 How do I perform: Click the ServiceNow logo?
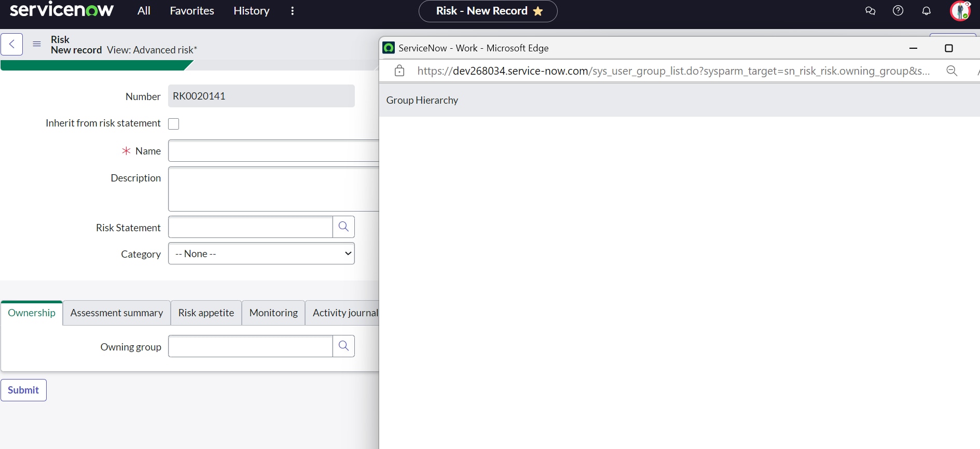click(x=61, y=10)
